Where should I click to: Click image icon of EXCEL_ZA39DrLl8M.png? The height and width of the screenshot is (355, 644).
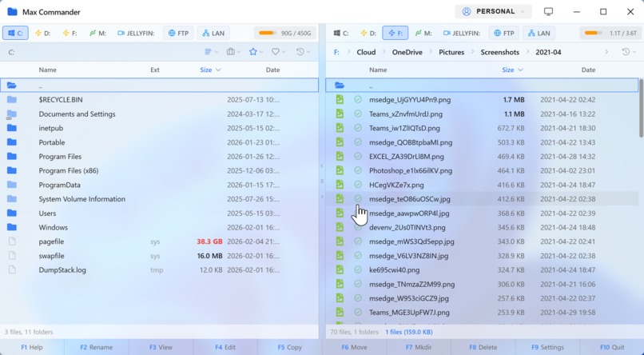point(340,156)
